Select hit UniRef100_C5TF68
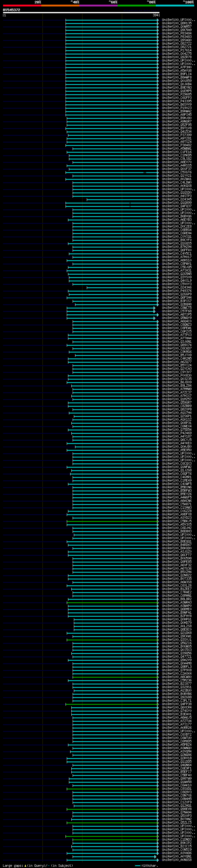The image size is (197, 868). [x=176, y=311]
